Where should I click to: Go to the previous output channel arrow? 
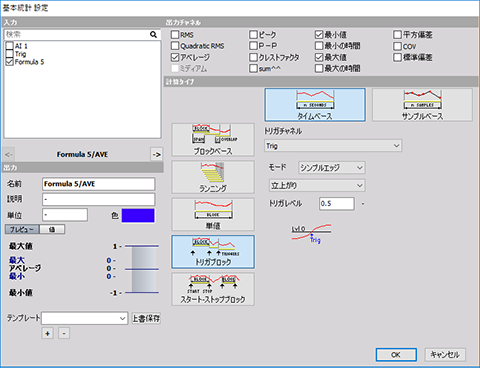(9, 154)
